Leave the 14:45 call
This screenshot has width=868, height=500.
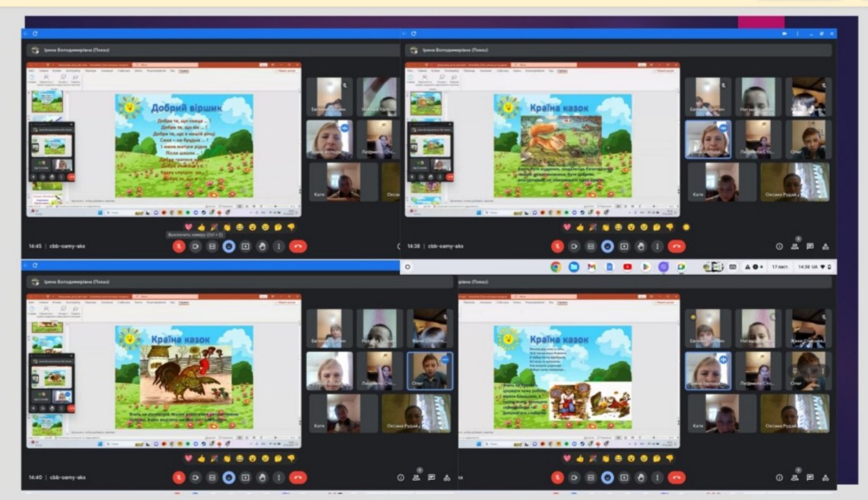click(x=297, y=246)
